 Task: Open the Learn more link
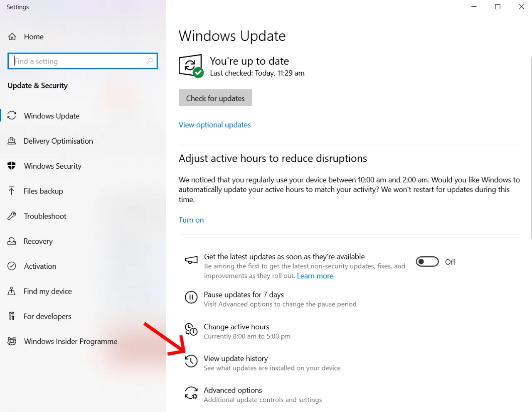(x=315, y=275)
